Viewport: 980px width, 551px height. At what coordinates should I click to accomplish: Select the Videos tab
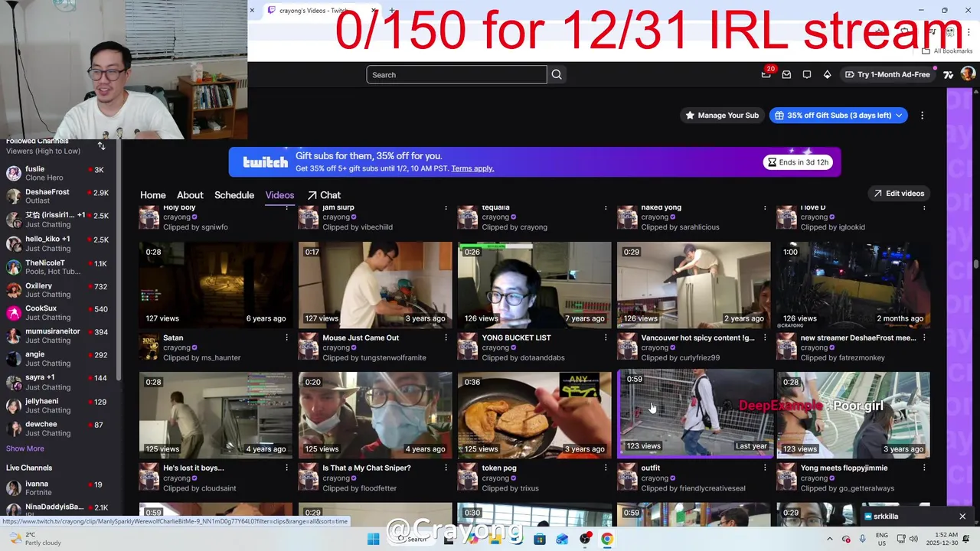click(x=279, y=195)
